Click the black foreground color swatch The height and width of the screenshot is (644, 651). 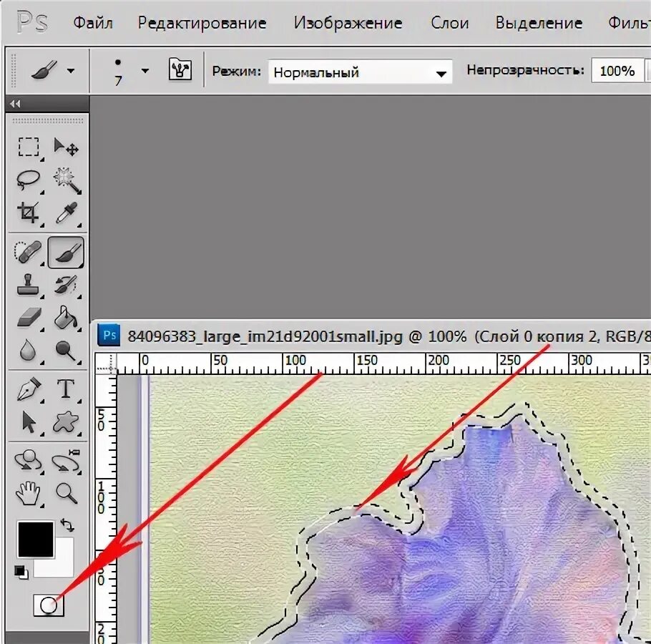pyautogui.click(x=36, y=540)
